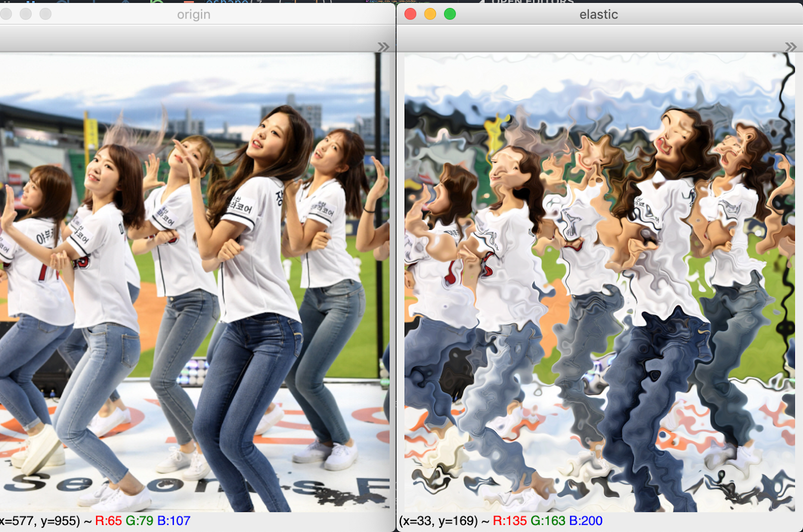Select the "R:135" value in elastic status bar
This screenshot has width=803, height=532.
[510, 521]
